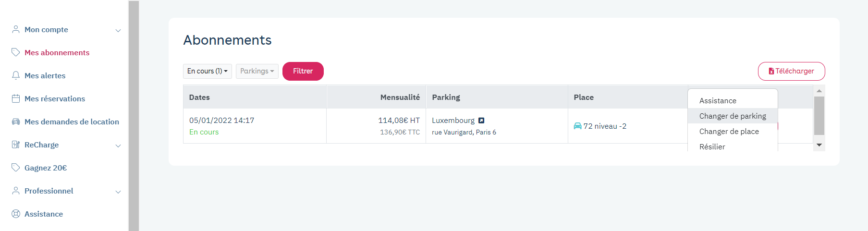The height and width of the screenshot is (231, 868).
Task: Click the Mes abonnements tag icon
Action: 16,52
